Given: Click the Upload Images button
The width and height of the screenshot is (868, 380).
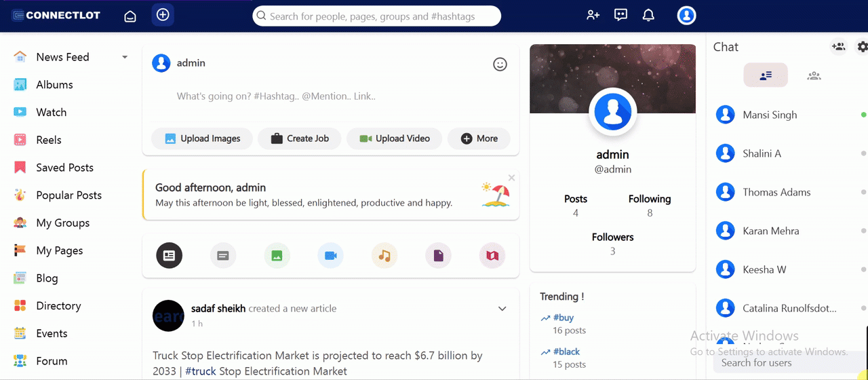Looking at the screenshot, I should coord(202,138).
